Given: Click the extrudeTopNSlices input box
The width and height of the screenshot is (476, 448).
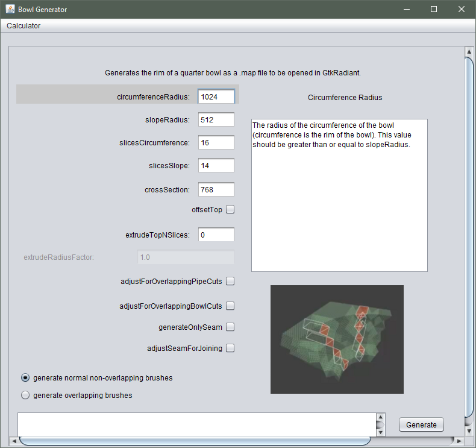Looking at the screenshot, I should [216, 235].
